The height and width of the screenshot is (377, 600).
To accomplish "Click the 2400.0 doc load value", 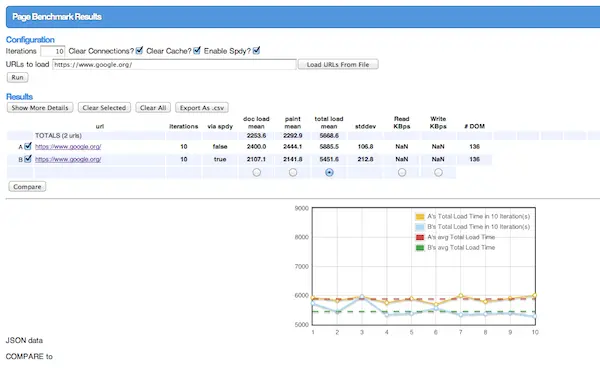I will (256, 147).
